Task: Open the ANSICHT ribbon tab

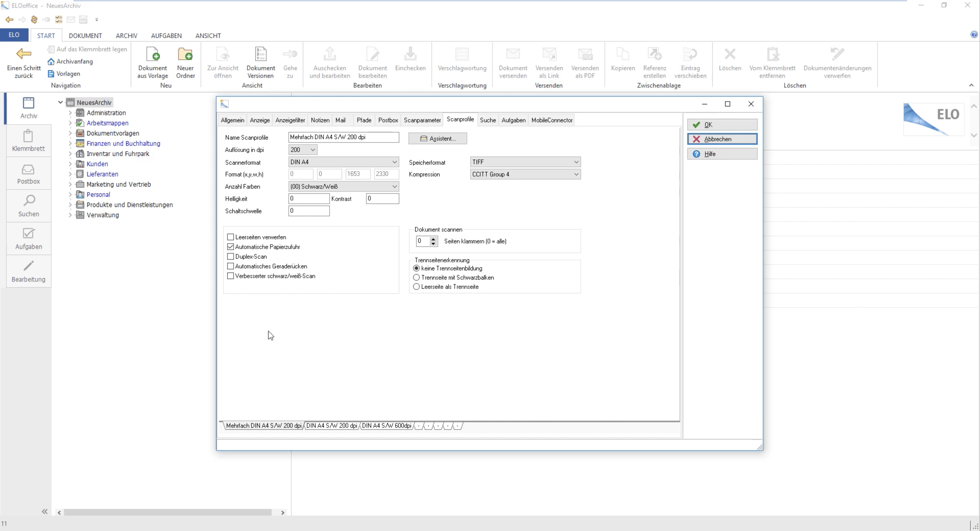Action: 208,35
